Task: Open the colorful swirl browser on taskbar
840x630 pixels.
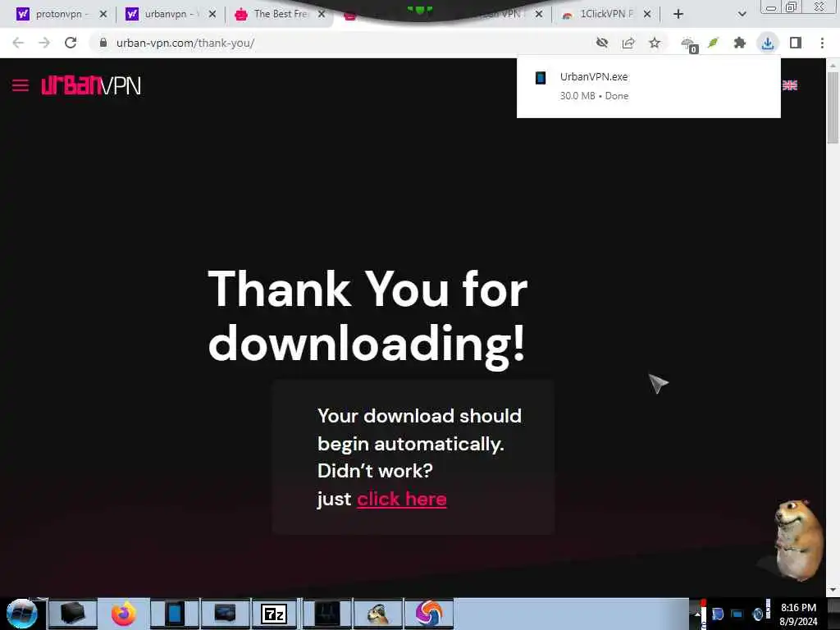Action: click(x=428, y=614)
